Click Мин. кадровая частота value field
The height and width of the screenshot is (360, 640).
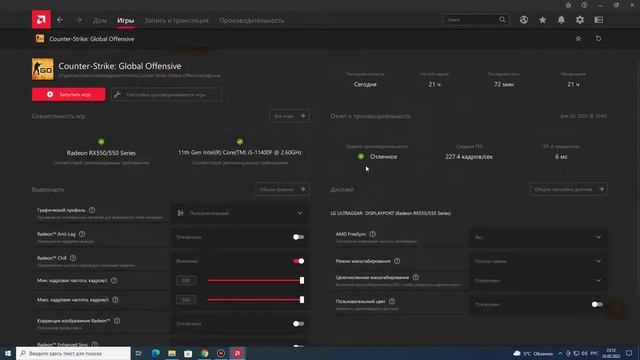click(186, 280)
